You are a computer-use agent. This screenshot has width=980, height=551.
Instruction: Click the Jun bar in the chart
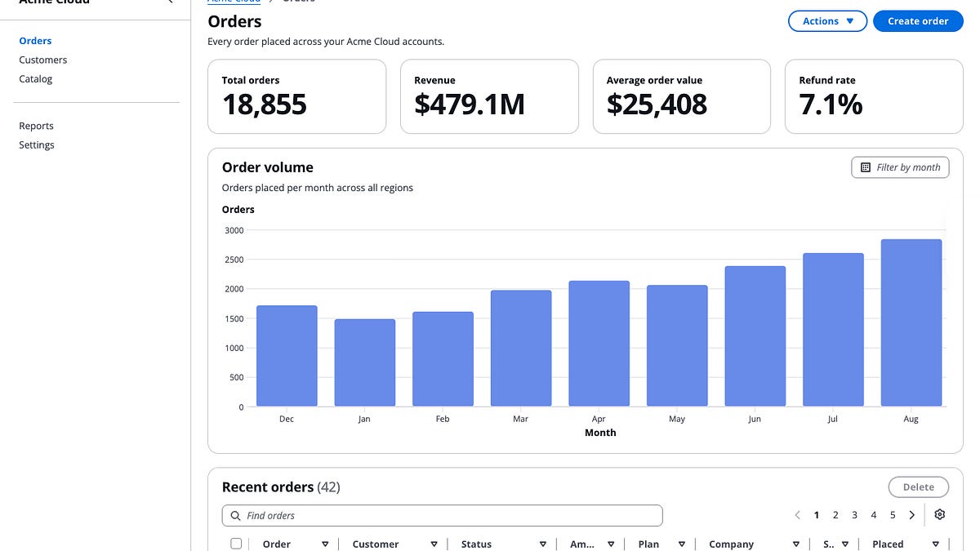coord(755,336)
